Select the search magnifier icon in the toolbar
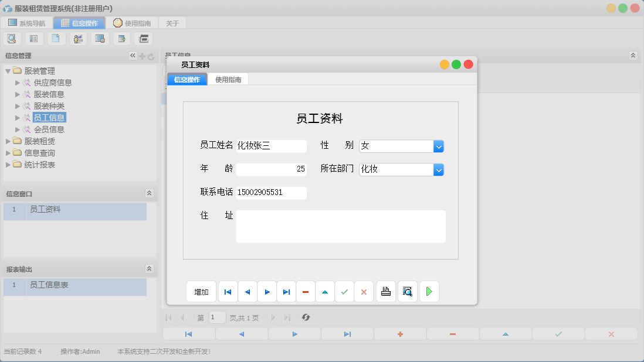This screenshot has width=644, height=362. tap(12, 38)
